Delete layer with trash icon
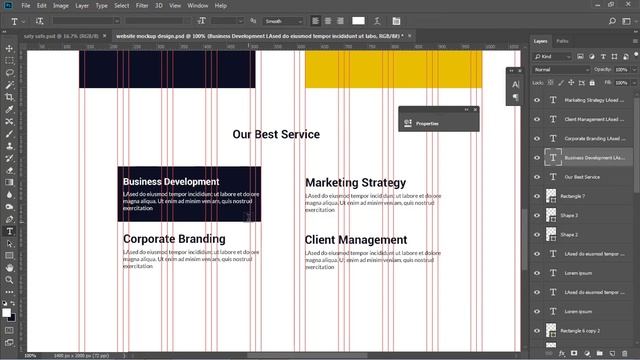Screen dimensions: 640x360 624,353
